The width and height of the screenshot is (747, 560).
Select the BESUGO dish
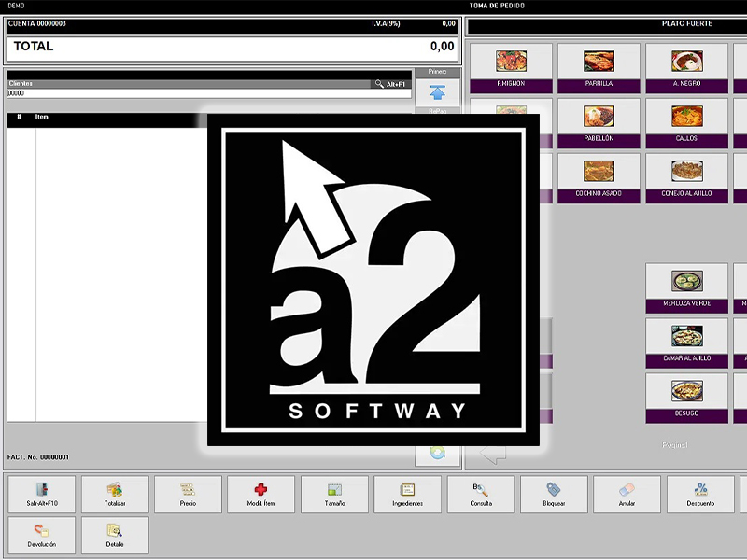coord(687,399)
